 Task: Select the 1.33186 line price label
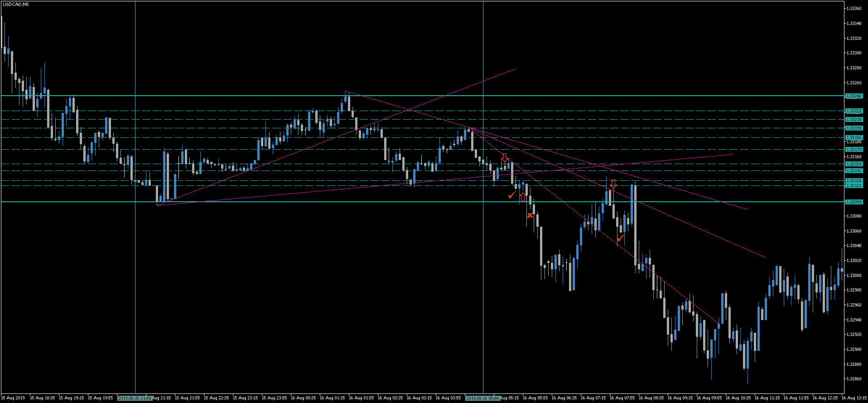854,137
